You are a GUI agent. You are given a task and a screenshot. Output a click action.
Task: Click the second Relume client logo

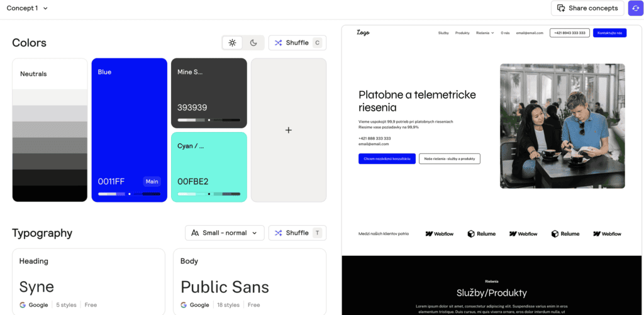point(565,234)
